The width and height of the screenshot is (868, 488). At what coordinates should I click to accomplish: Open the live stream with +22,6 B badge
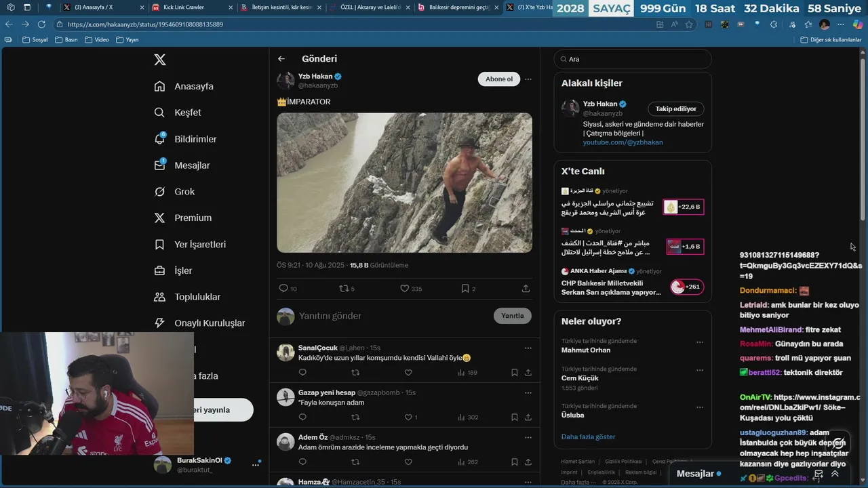point(684,207)
